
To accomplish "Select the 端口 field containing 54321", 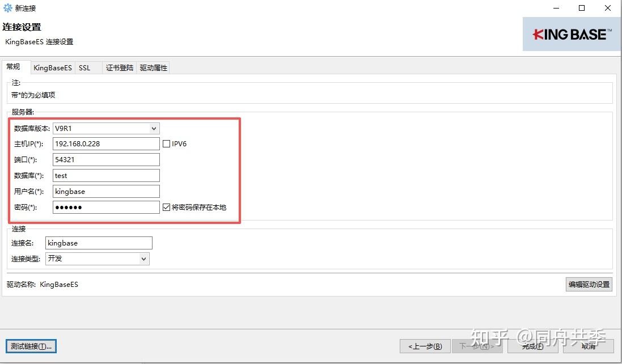I will point(105,159).
